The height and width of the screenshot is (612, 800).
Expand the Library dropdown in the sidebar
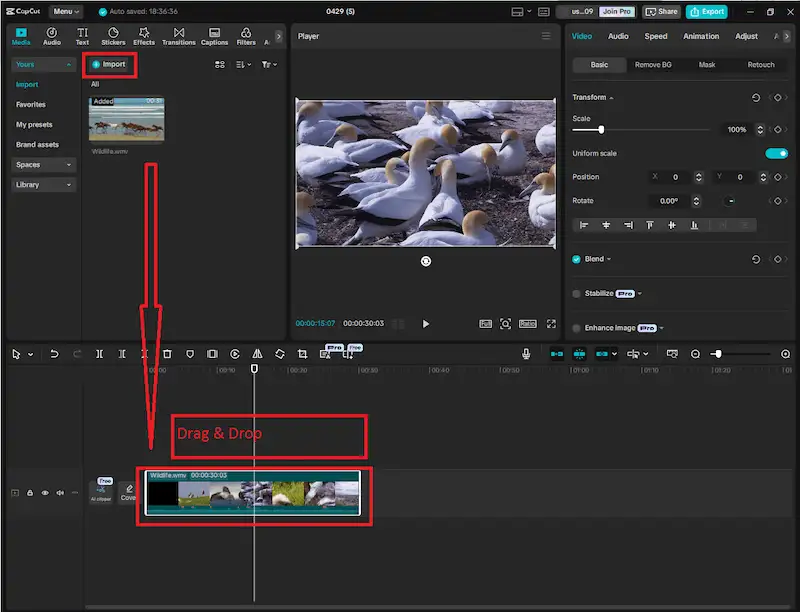click(x=44, y=185)
